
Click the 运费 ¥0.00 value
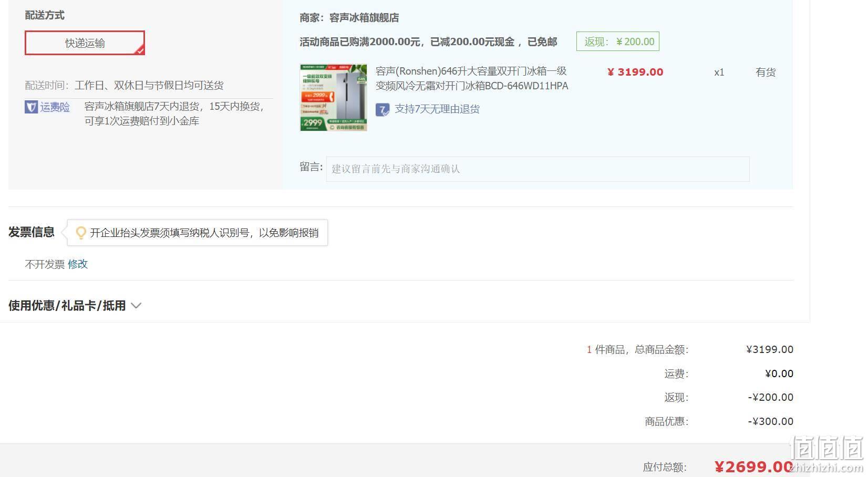(779, 374)
